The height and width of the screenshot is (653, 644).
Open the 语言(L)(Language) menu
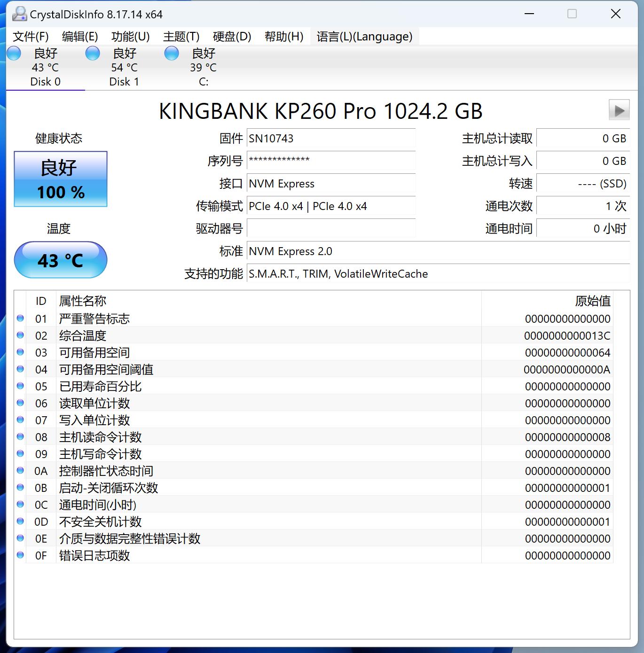pyautogui.click(x=364, y=36)
